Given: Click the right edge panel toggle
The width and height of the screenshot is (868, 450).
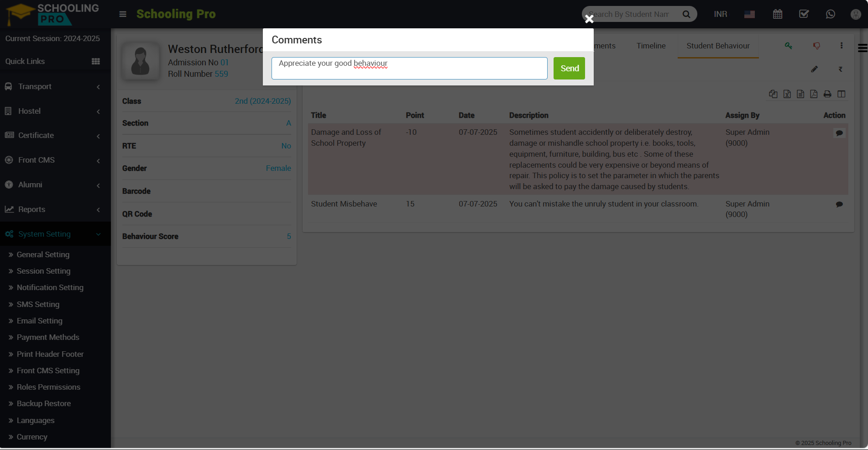Looking at the screenshot, I should tap(863, 48).
